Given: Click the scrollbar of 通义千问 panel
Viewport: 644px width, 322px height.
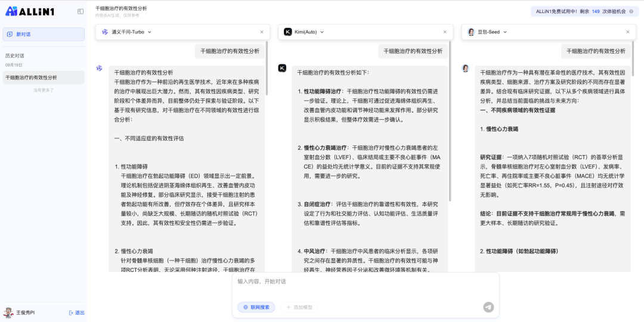Looking at the screenshot, I should 267,68.
